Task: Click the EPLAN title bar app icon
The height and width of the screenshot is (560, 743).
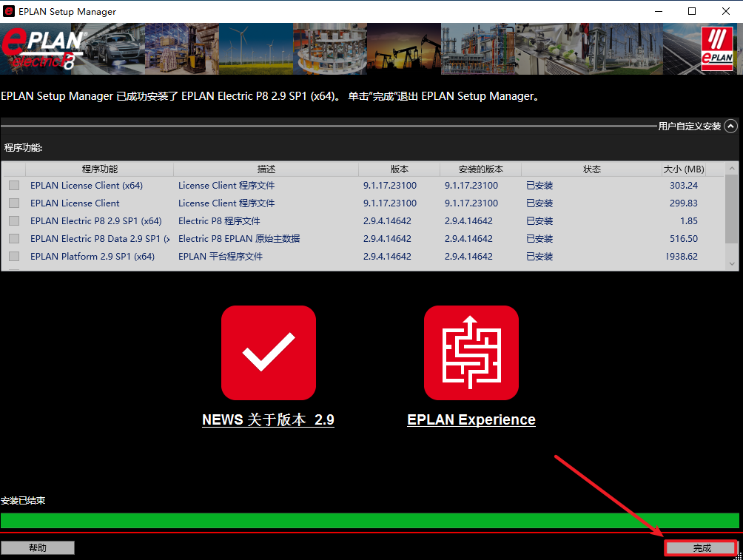Action: pos(10,12)
